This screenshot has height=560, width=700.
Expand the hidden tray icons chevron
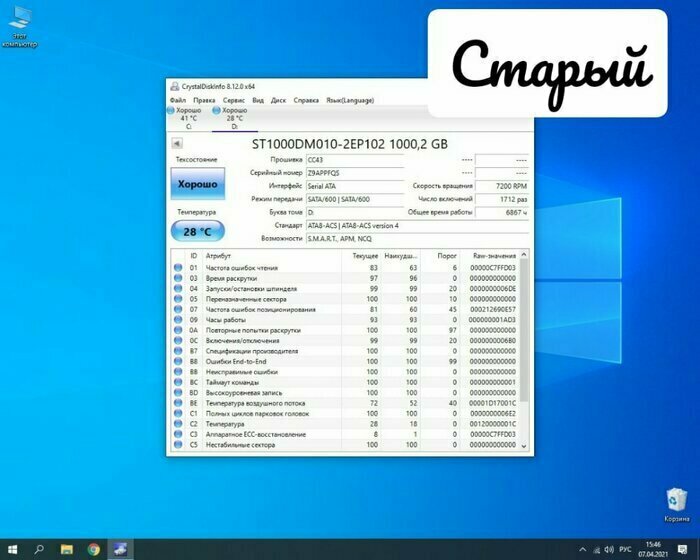pyautogui.click(x=581, y=549)
